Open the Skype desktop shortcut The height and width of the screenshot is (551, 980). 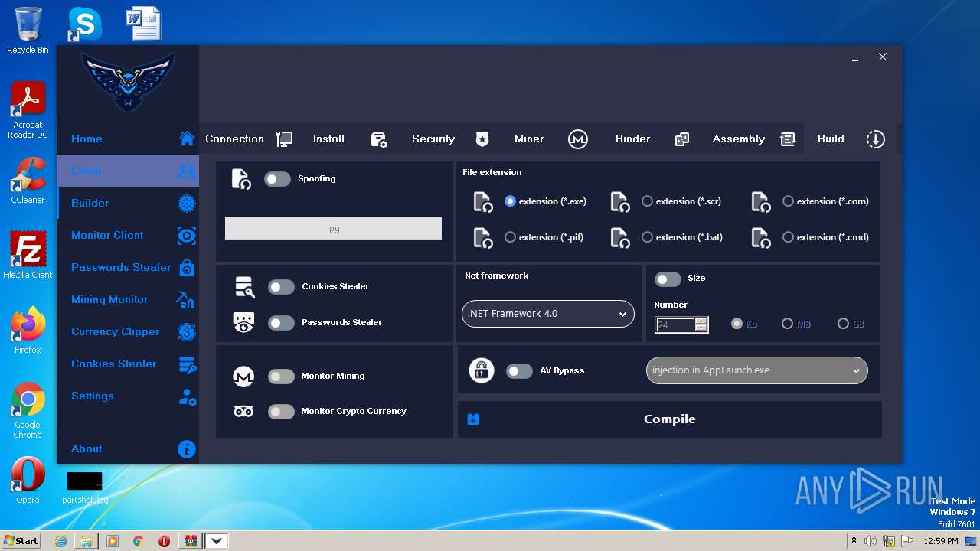[x=84, y=24]
